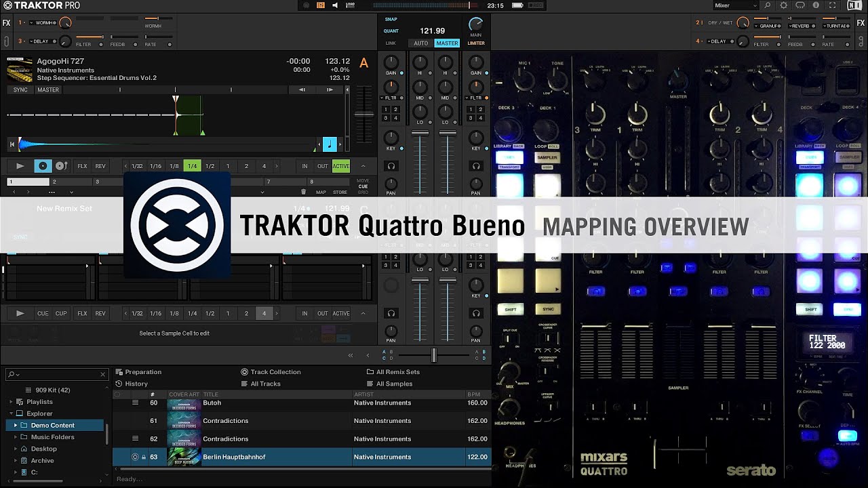Click the crossfader handle

pyautogui.click(x=434, y=354)
